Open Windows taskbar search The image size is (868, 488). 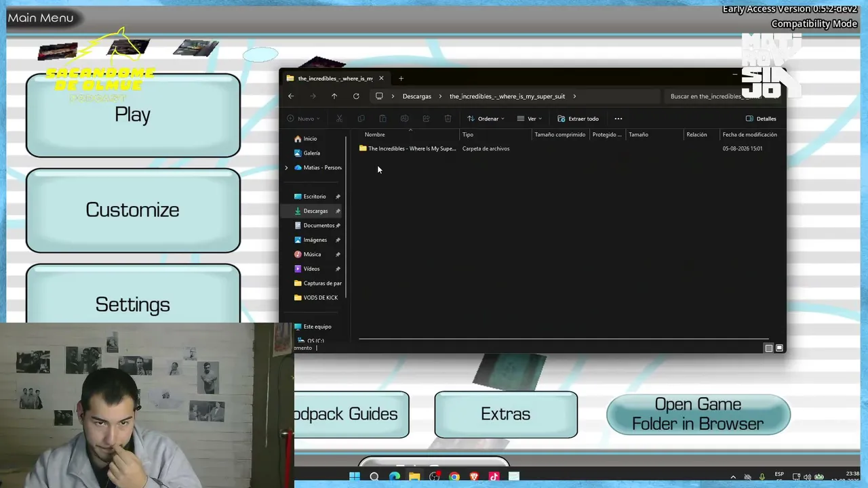(x=374, y=476)
